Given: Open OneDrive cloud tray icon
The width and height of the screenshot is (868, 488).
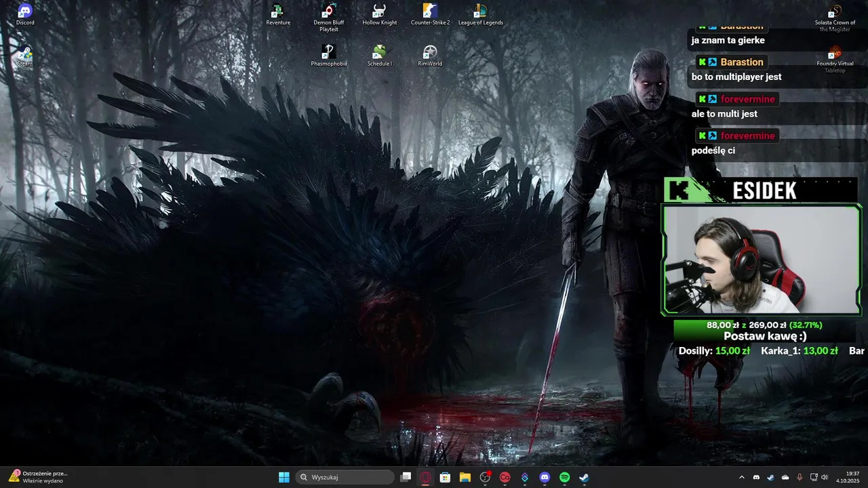Looking at the screenshot, I should pyautogui.click(x=785, y=477).
